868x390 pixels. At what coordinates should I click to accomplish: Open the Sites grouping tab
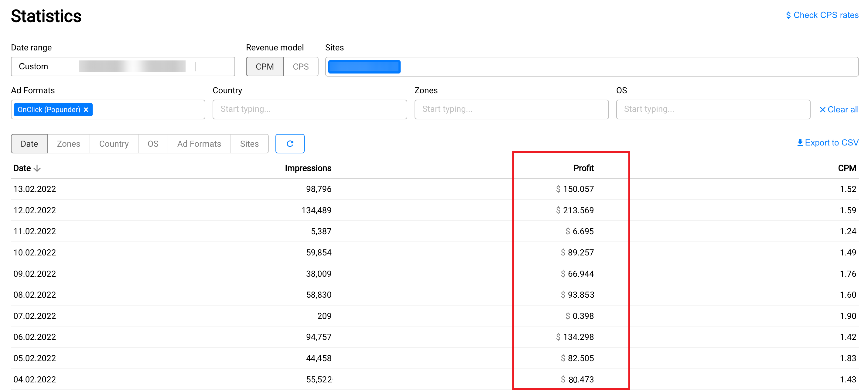(249, 144)
